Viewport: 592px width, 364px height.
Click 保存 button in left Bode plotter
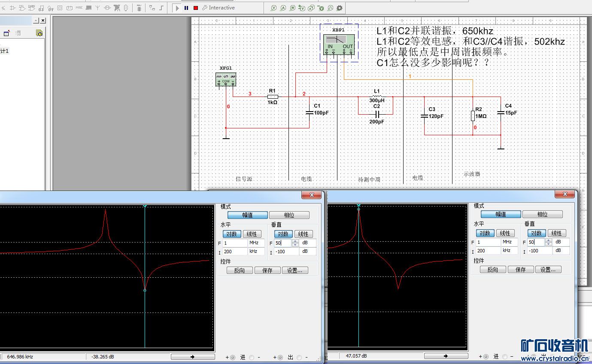click(x=267, y=270)
